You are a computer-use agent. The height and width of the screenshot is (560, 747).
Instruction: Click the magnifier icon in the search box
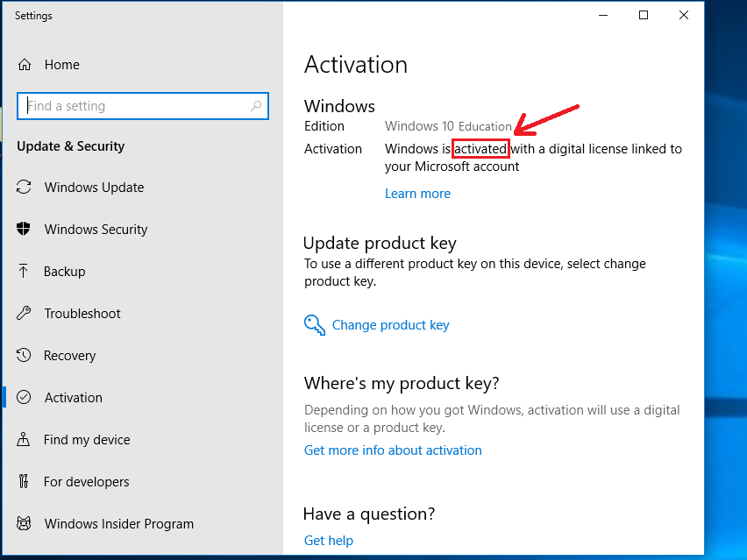(256, 106)
